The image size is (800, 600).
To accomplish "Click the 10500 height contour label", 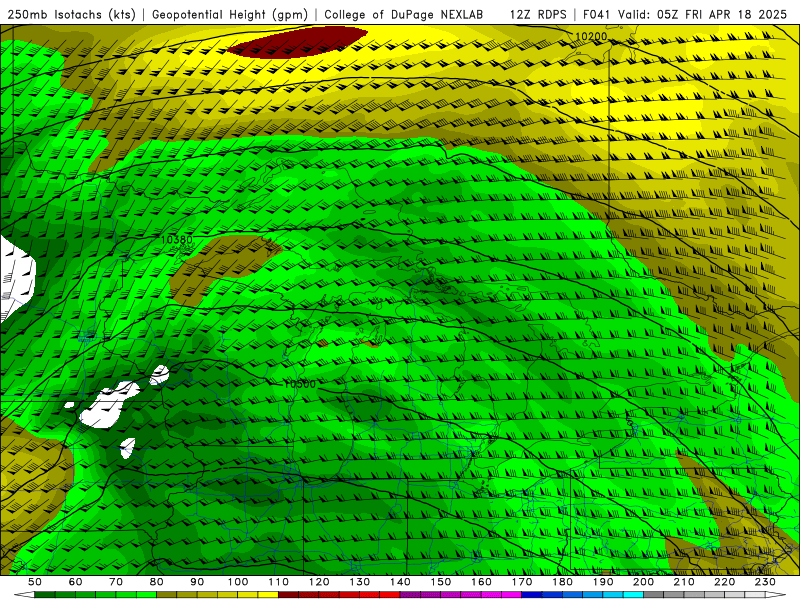I will point(299,384).
